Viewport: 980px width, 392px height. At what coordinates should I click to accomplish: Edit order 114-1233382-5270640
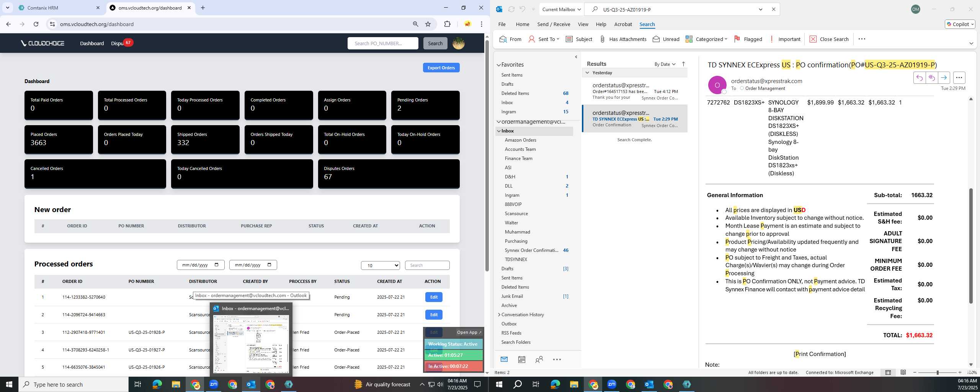[x=434, y=297]
